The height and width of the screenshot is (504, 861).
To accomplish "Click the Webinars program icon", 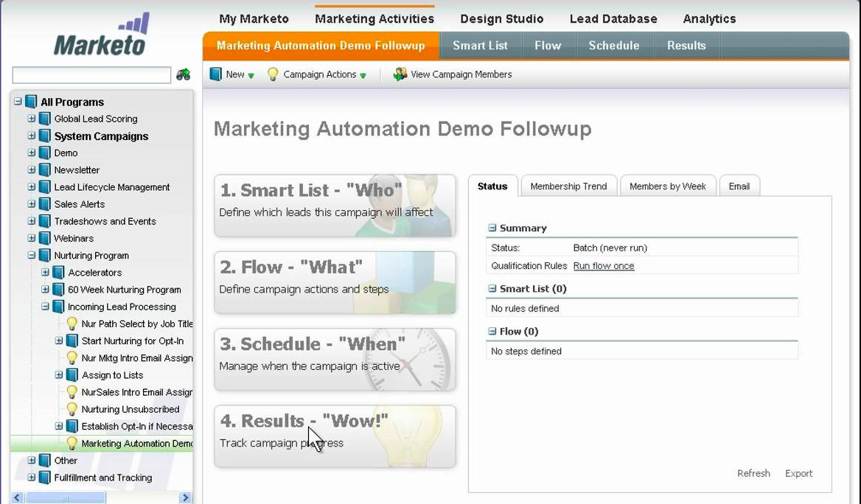I will tap(45, 238).
